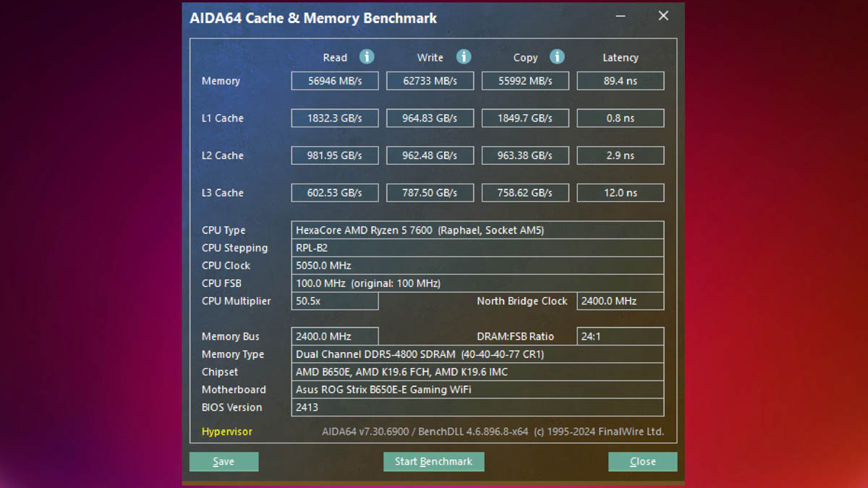Click the Motherboard field Asus ROG Strix B650E-E
This screenshot has width=868, height=488.
point(477,390)
